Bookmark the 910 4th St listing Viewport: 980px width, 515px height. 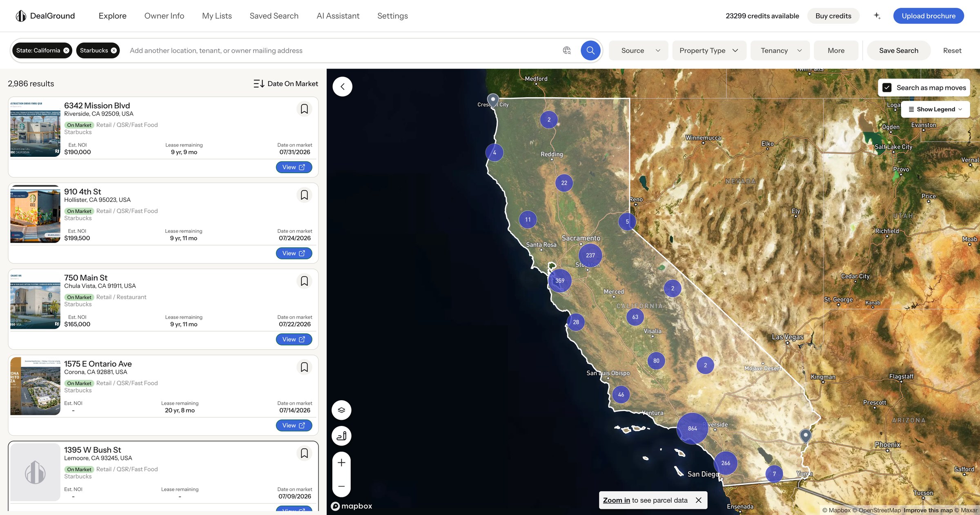tap(304, 195)
